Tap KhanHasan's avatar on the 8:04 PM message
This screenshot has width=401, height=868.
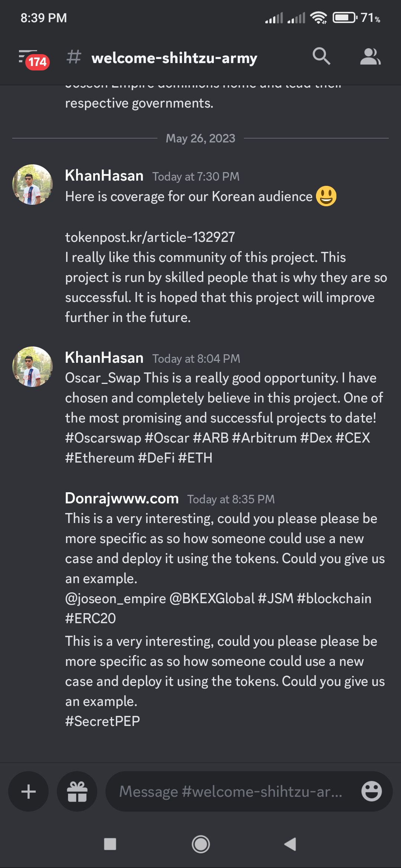click(32, 366)
